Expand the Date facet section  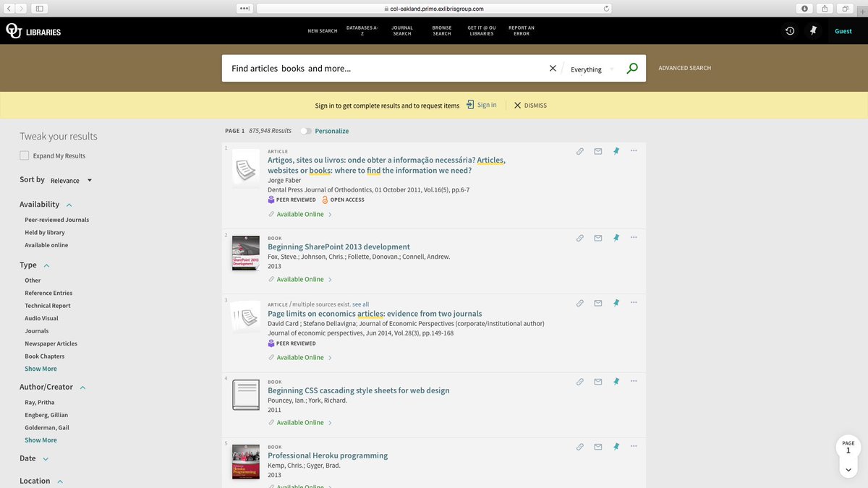pos(46,459)
